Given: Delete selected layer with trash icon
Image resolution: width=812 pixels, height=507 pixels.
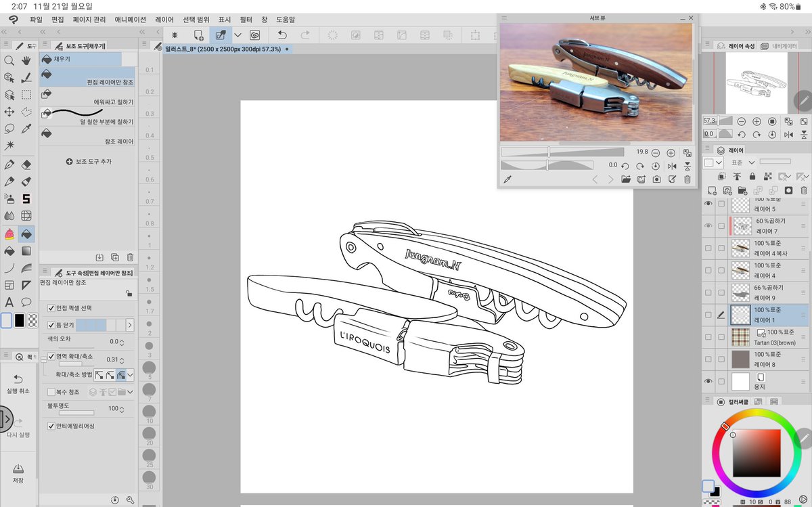Looking at the screenshot, I should (803, 191).
